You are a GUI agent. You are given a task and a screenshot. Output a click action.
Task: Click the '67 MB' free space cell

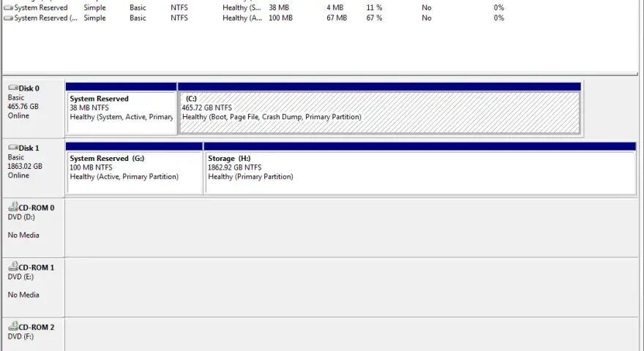pyautogui.click(x=337, y=18)
